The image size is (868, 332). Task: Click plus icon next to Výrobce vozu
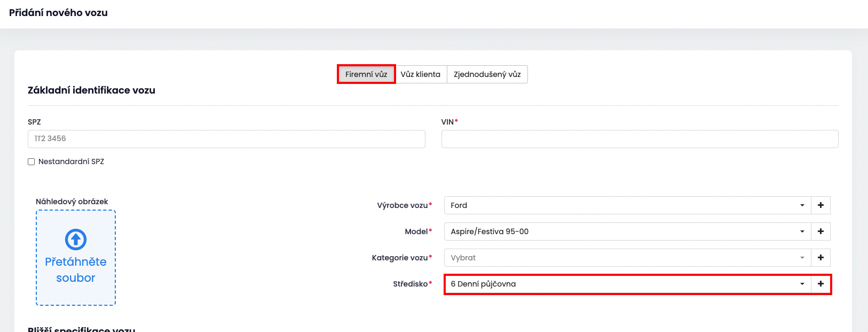coord(820,205)
